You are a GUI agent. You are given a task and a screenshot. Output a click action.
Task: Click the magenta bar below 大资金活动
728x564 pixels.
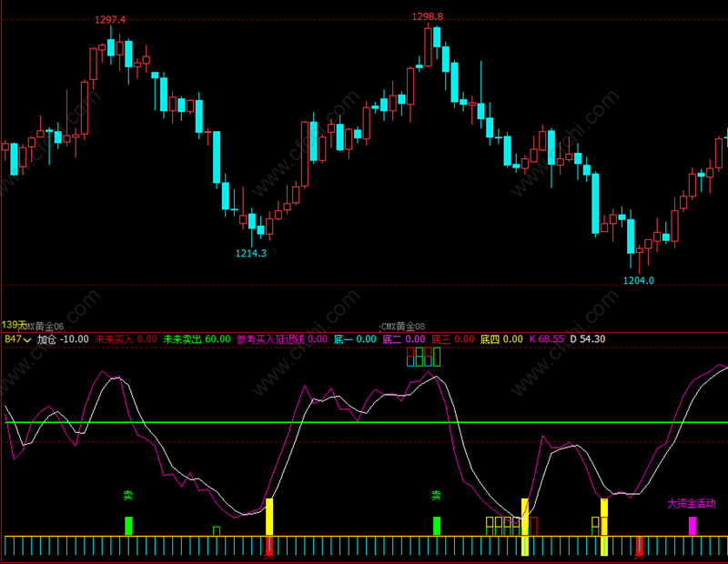coord(693,527)
